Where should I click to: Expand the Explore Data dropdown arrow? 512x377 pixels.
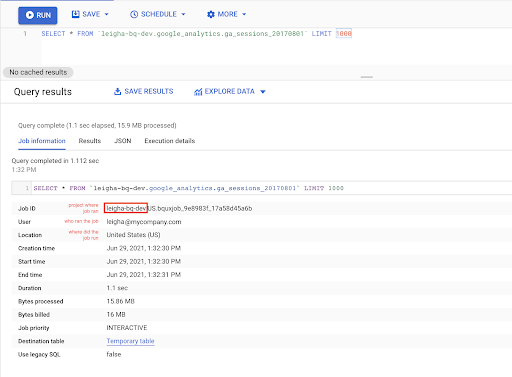click(263, 92)
